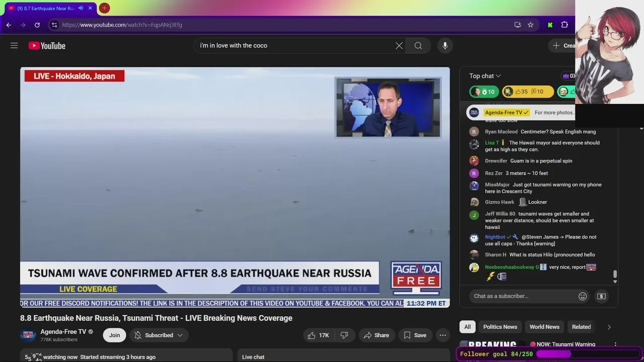The width and height of the screenshot is (644, 362).
Task: Like the video with thumbs up
Action: pos(318,335)
